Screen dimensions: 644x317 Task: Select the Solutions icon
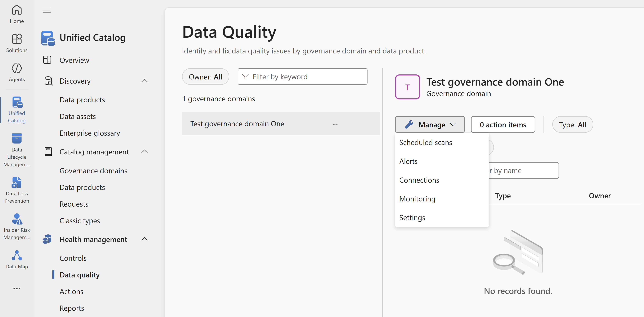click(16, 43)
